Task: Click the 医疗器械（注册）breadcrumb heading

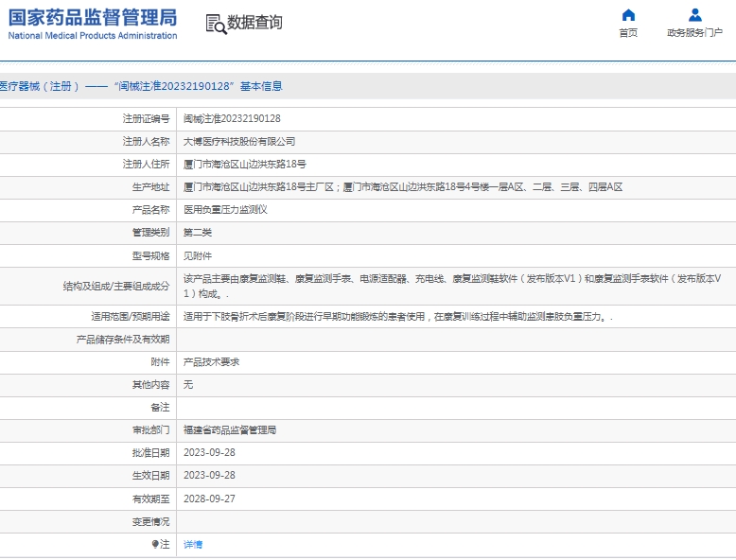Action: (x=40, y=86)
